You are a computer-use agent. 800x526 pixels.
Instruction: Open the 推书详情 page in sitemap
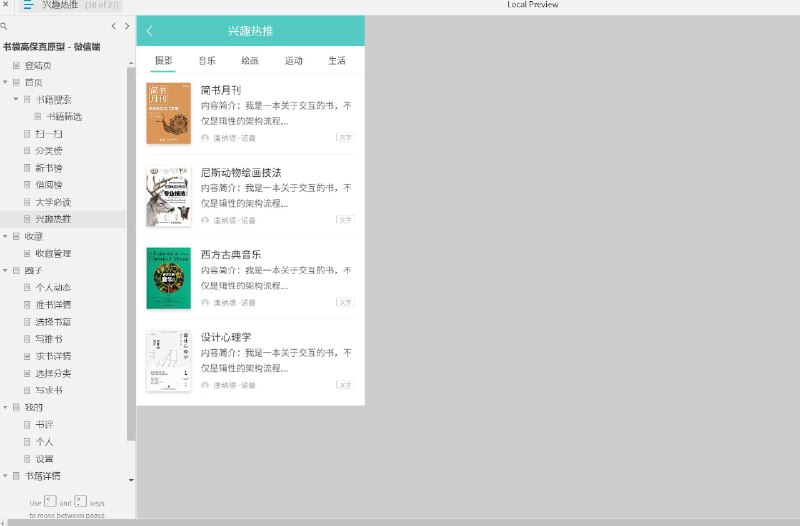tap(53, 305)
